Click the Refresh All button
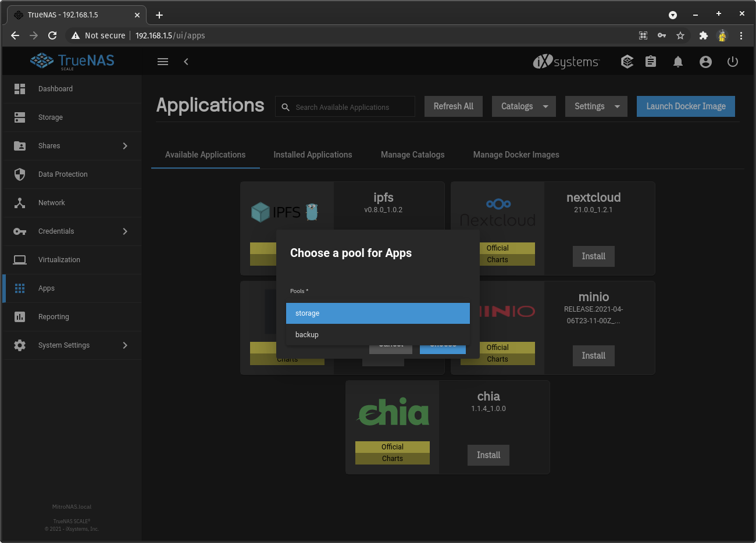 [454, 106]
